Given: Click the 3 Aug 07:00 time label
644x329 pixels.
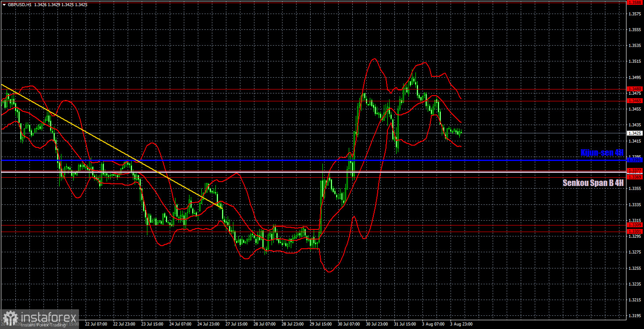Looking at the screenshot, I should [x=433, y=324].
